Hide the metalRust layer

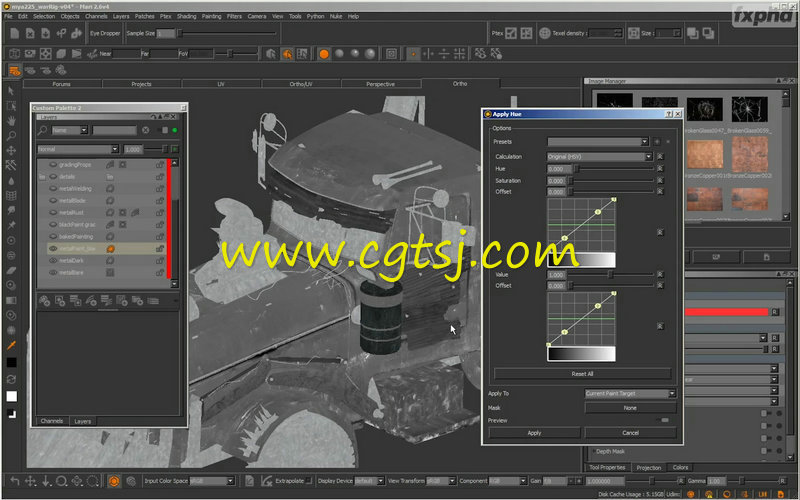53,213
